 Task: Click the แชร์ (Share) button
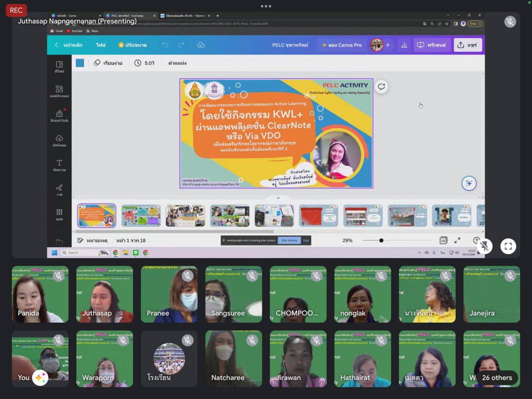tap(467, 45)
